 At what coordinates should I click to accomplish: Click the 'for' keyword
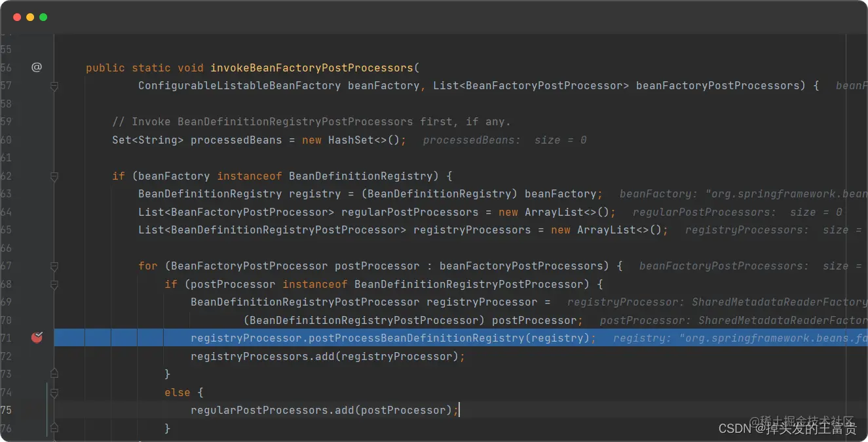[148, 266]
